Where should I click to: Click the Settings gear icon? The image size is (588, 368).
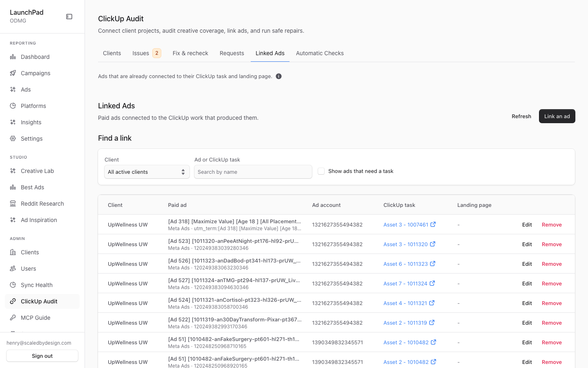13,139
